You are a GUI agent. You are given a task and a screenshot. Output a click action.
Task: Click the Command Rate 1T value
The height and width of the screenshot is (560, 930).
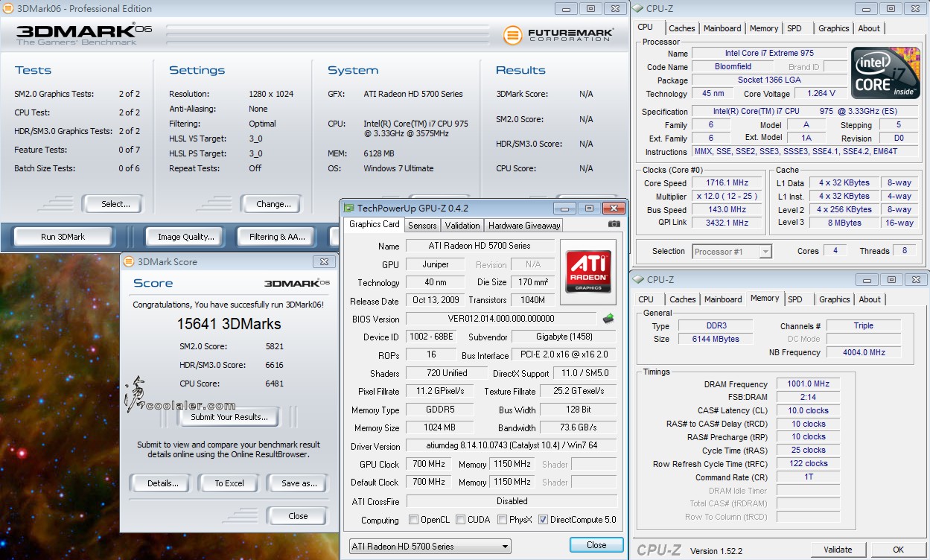[808, 477]
